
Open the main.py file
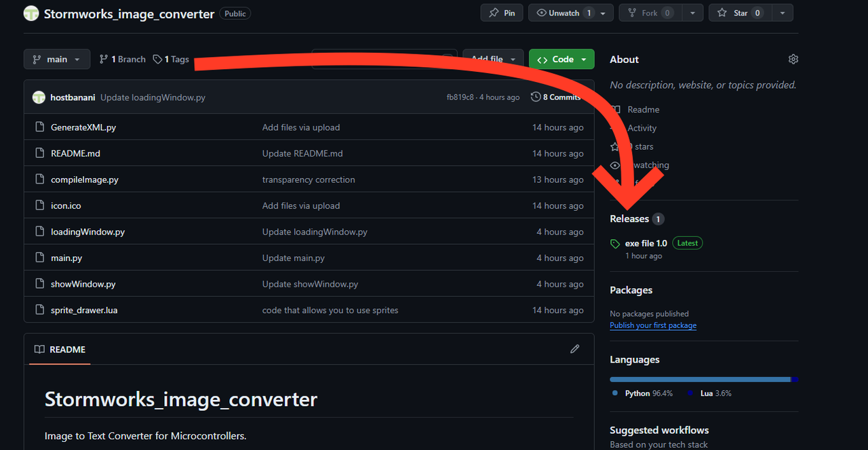point(66,258)
